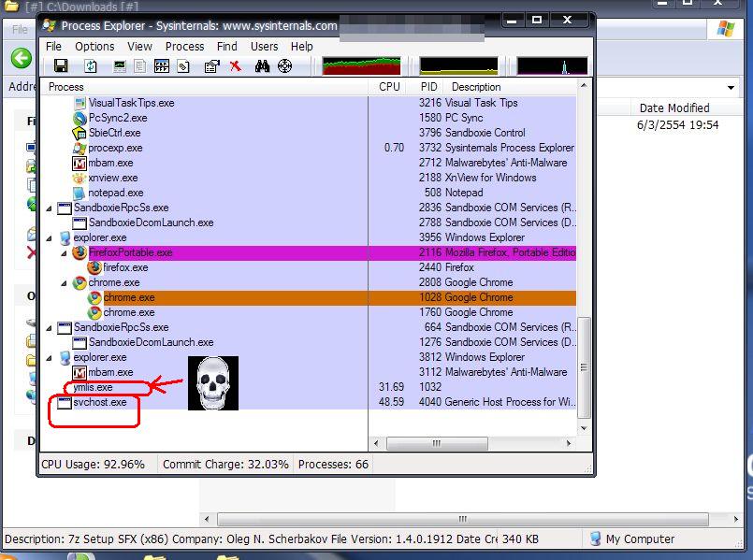Click the Processes: 66 status field

(x=333, y=465)
